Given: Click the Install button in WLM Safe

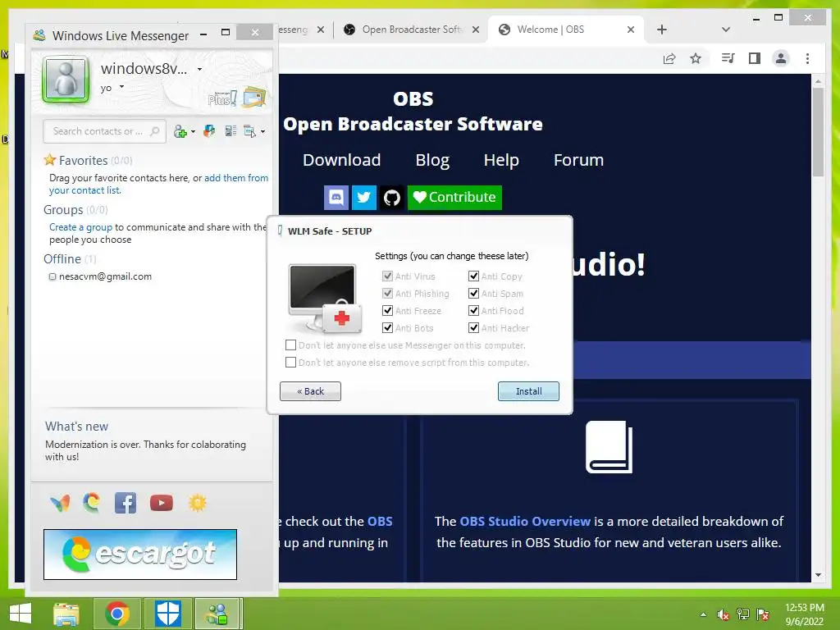Looking at the screenshot, I should (528, 391).
